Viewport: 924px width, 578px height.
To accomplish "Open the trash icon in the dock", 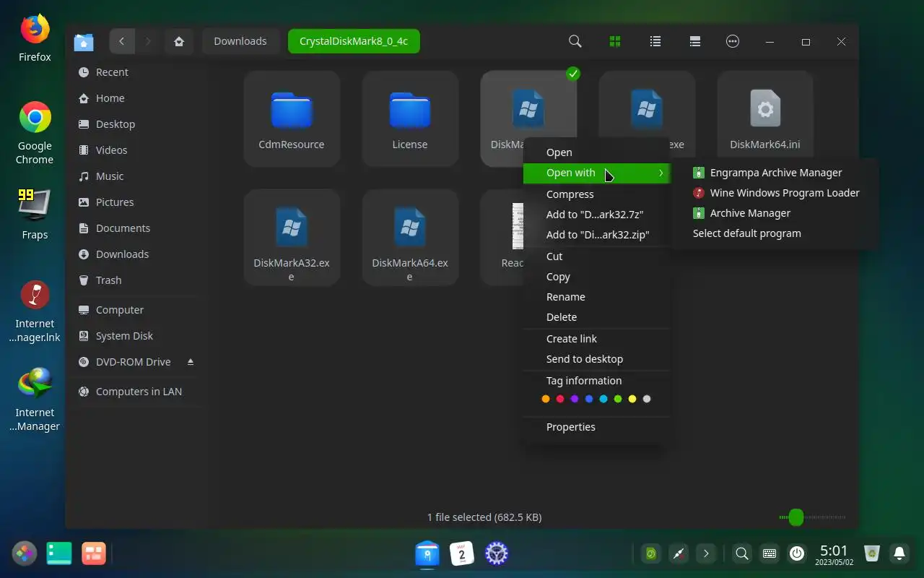I will pos(872,553).
